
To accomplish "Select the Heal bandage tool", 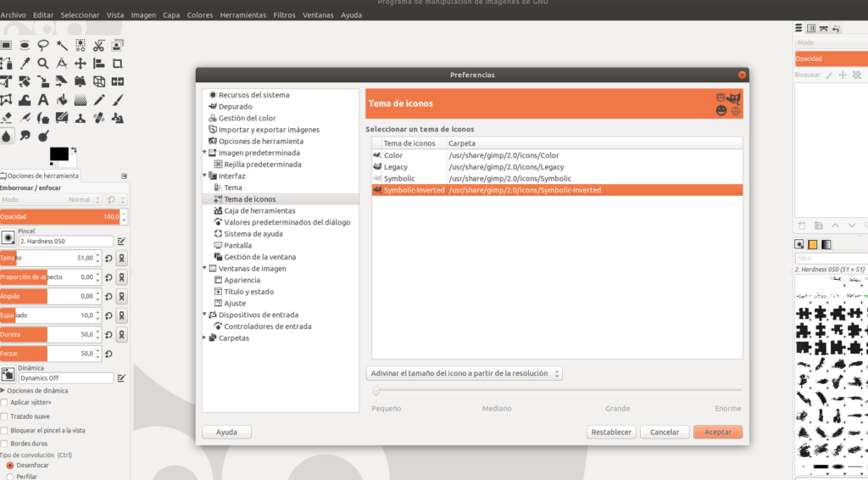I will point(98,118).
